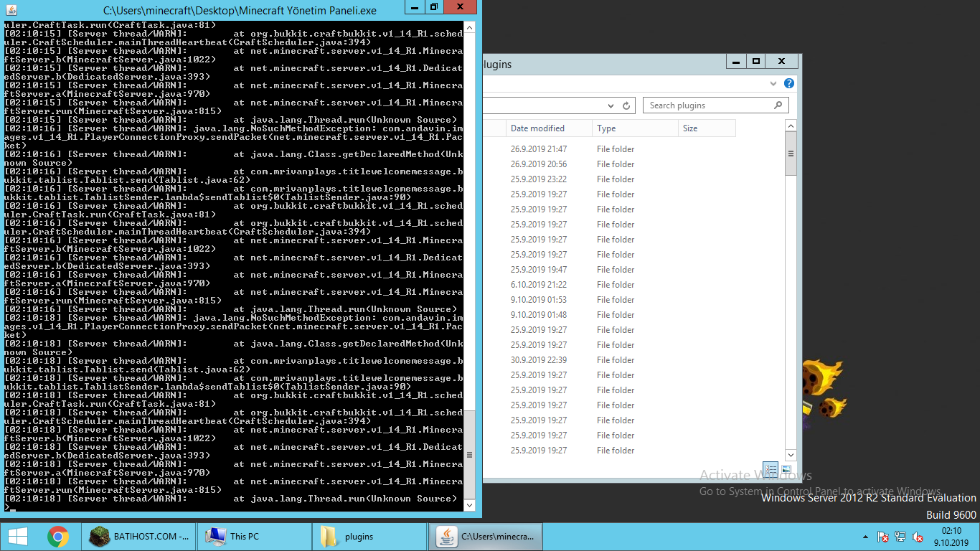Viewport: 980px width, 551px height.
Task: Switch to the large thumbnails view icon
Action: click(x=786, y=469)
